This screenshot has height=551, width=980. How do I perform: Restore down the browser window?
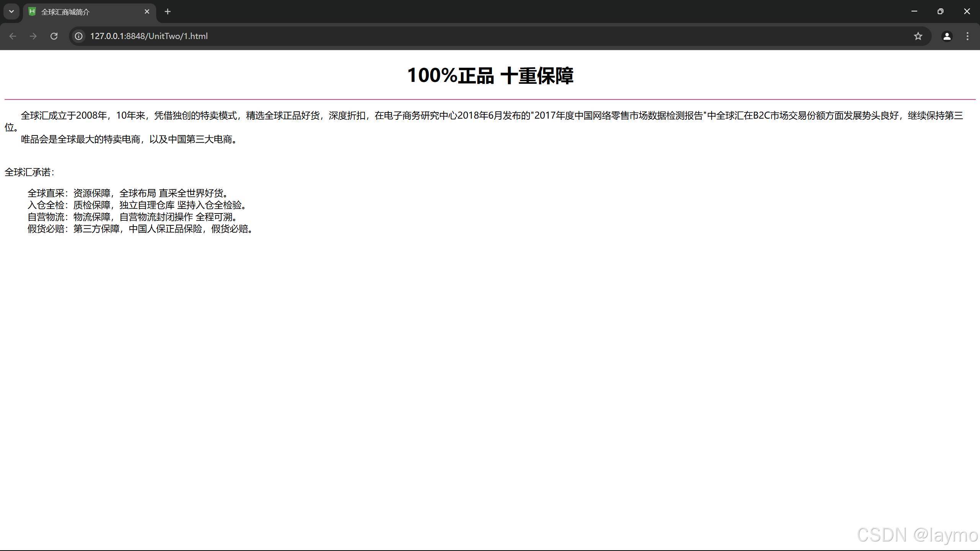940,11
